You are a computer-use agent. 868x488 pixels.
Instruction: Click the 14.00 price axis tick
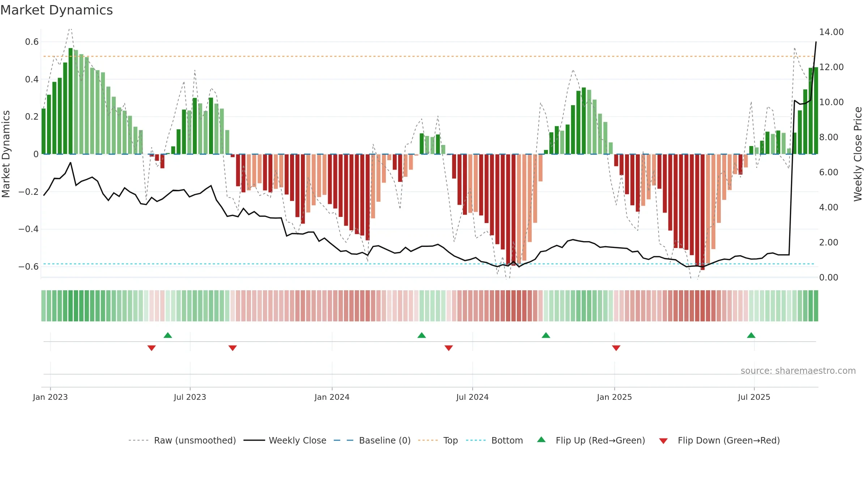[x=831, y=32]
